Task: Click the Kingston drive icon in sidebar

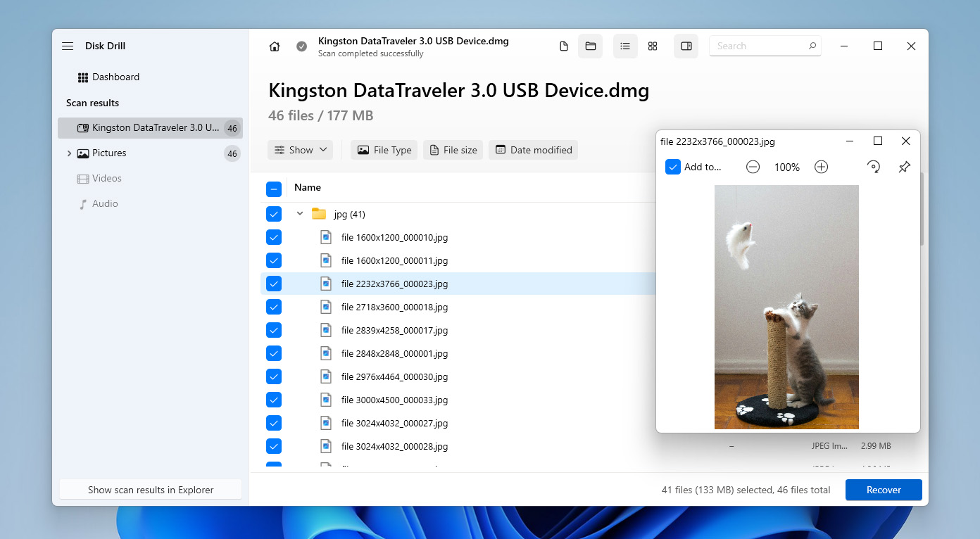Action: click(x=82, y=128)
